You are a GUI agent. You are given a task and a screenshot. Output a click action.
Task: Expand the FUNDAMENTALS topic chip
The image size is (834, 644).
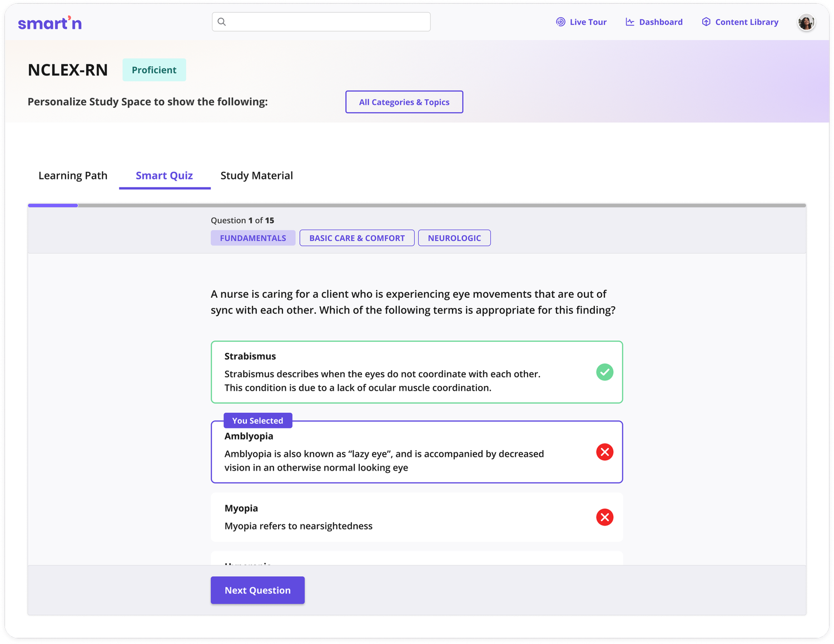[253, 237]
